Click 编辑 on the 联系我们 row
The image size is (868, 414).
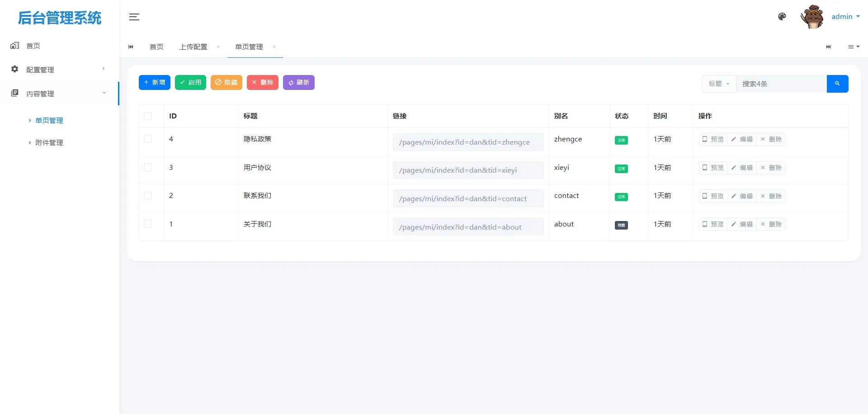(741, 196)
